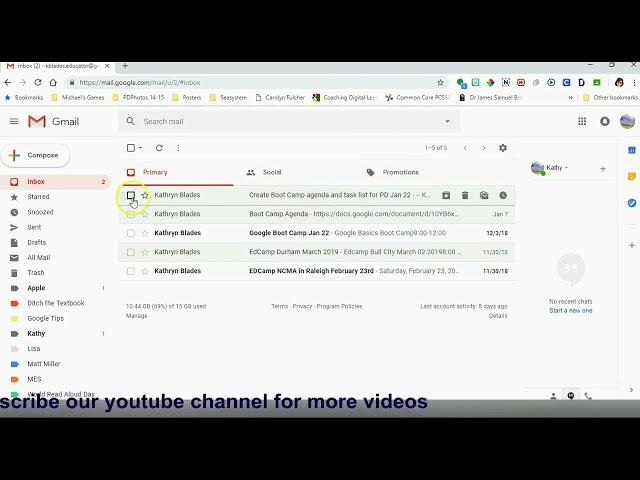Viewport: 640px width, 480px height.
Task: Show search options dropdown arrow
Action: pyautogui.click(x=447, y=121)
